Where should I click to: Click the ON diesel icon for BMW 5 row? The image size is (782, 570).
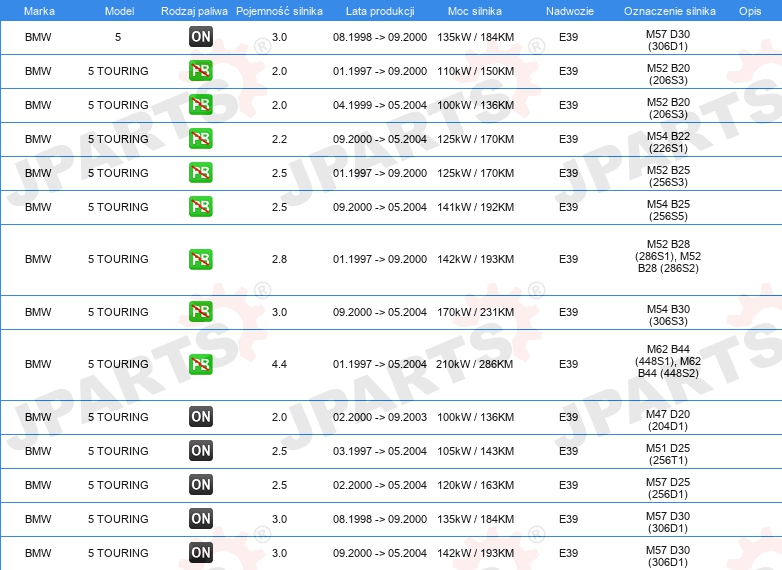201,36
